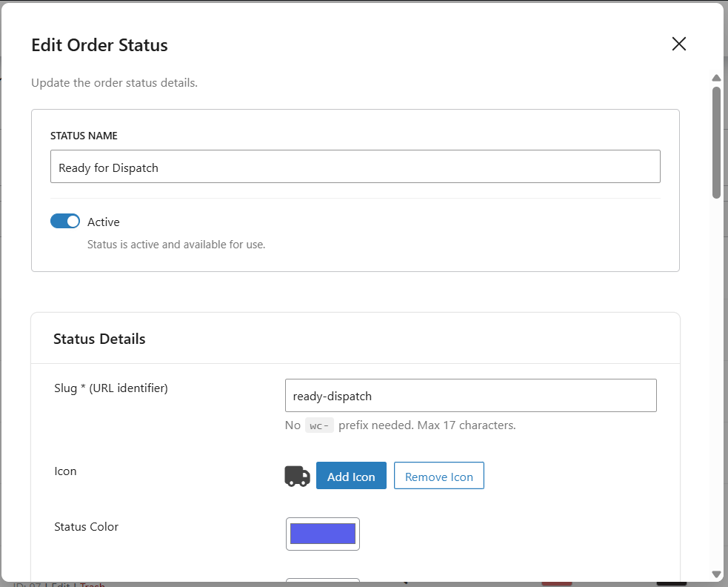
Task: Focus the Status Name text field
Action: pyautogui.click(x=355, y=167)
